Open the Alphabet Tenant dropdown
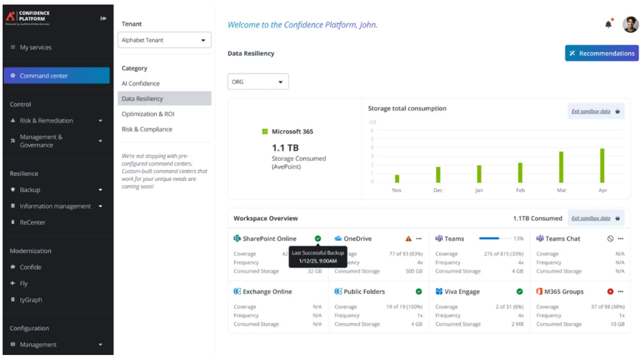Image resolution: width=644 pixels, height=357 pixels. click(164, 40)
